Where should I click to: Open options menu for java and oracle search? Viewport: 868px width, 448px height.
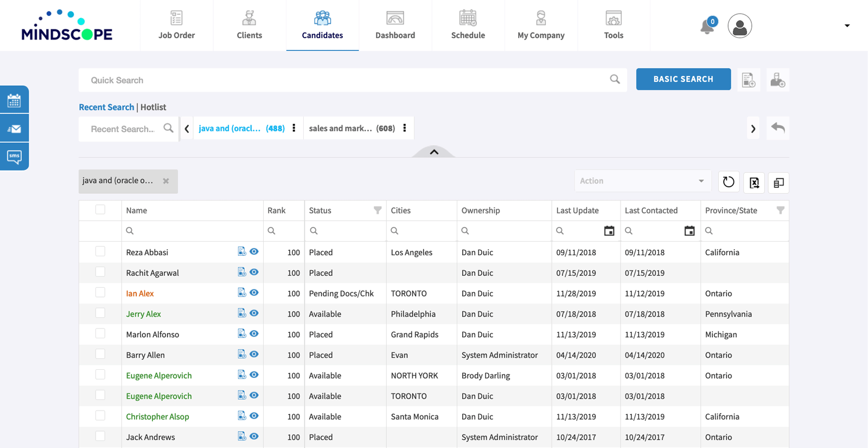tap(294, 128)
